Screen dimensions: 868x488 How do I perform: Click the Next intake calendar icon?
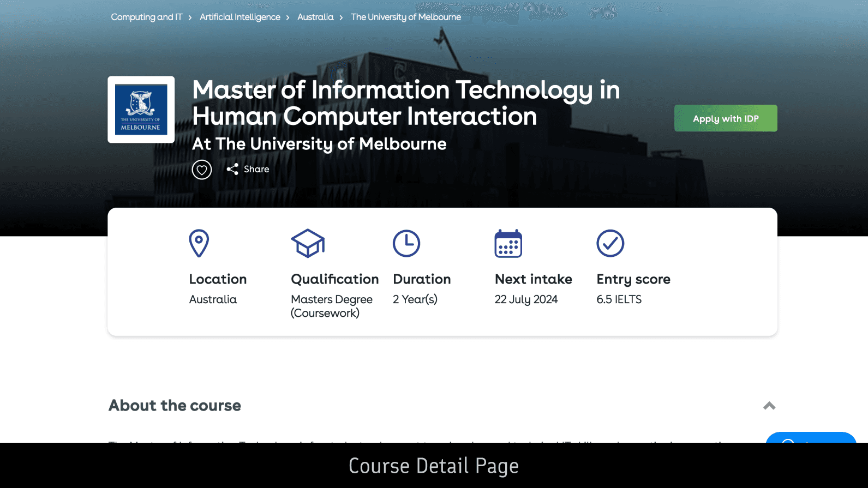click(x=508, y=243)
